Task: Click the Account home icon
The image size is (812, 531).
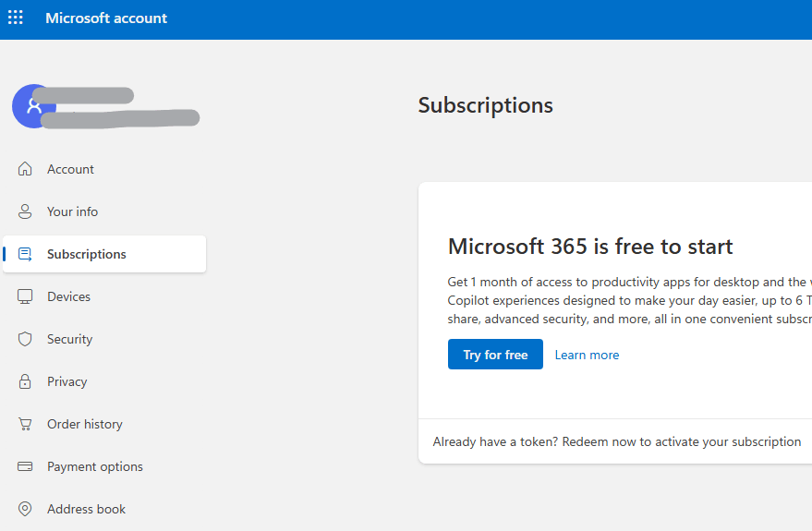Action: coord(26,169)
